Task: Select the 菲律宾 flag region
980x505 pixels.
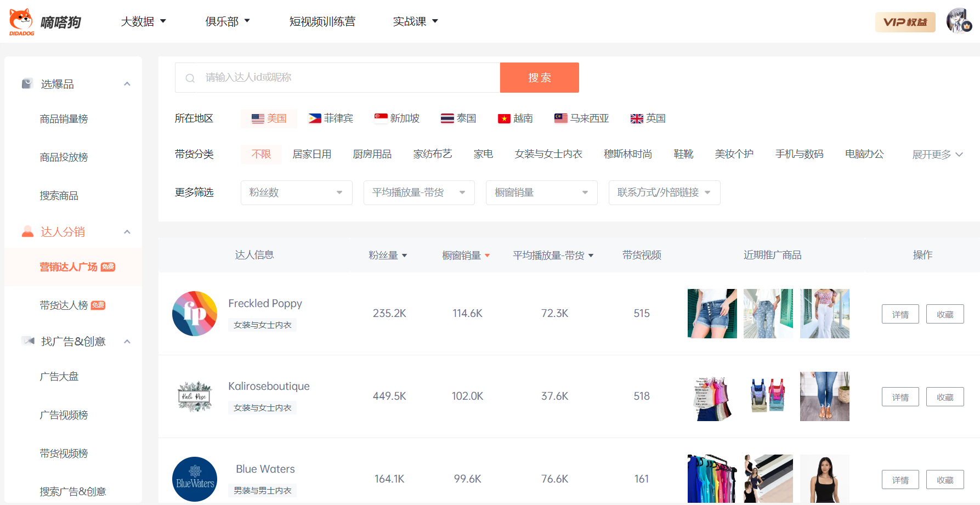Action: tap(331, 118)
